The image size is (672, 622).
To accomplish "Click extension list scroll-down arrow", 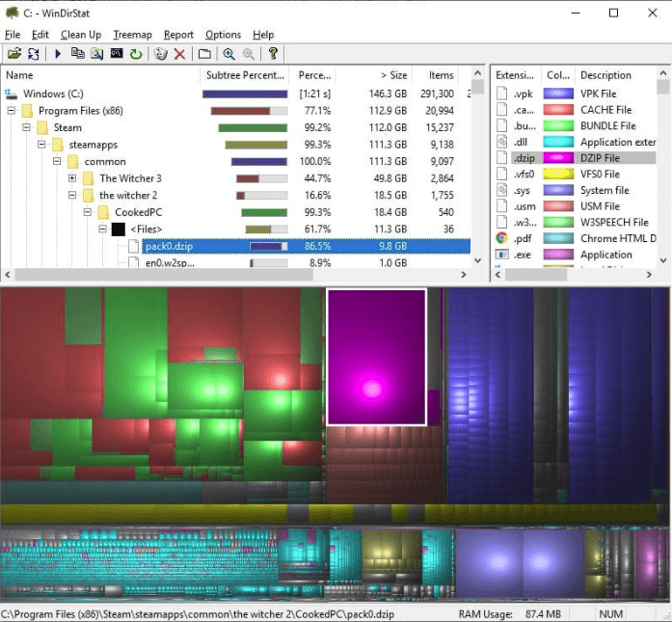I will click(663, 260).
